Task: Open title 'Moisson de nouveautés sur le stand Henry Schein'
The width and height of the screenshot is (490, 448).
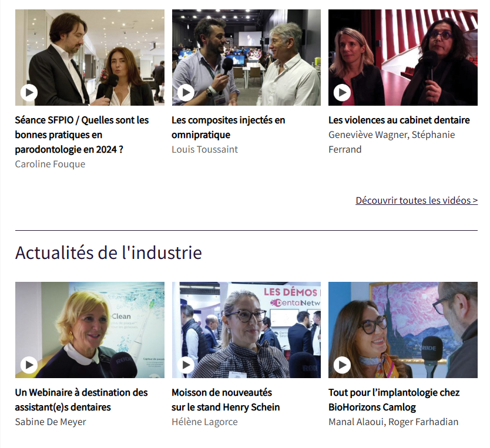Action: tap(226, 400)
